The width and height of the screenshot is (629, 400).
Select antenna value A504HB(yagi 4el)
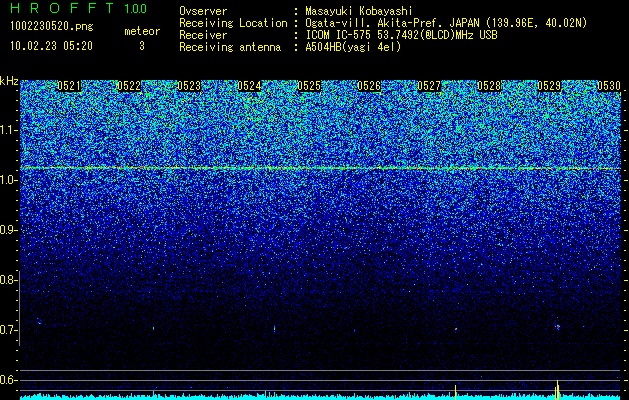353,47
